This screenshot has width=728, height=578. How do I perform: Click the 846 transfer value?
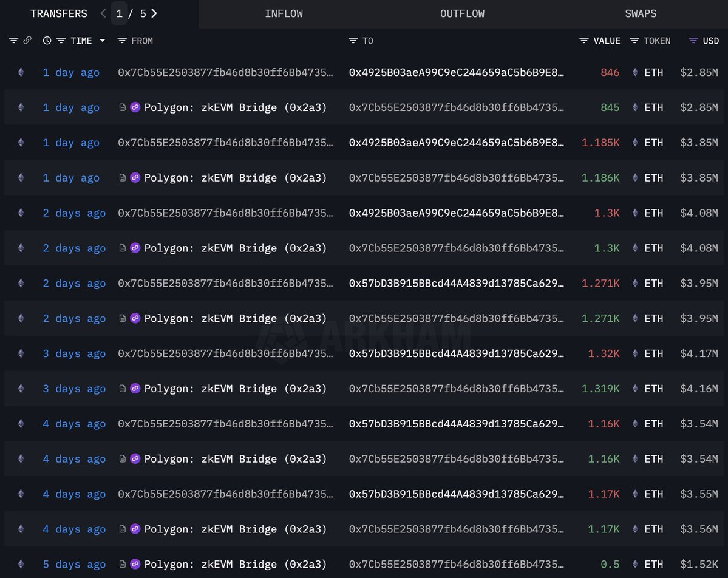[610, 72]
